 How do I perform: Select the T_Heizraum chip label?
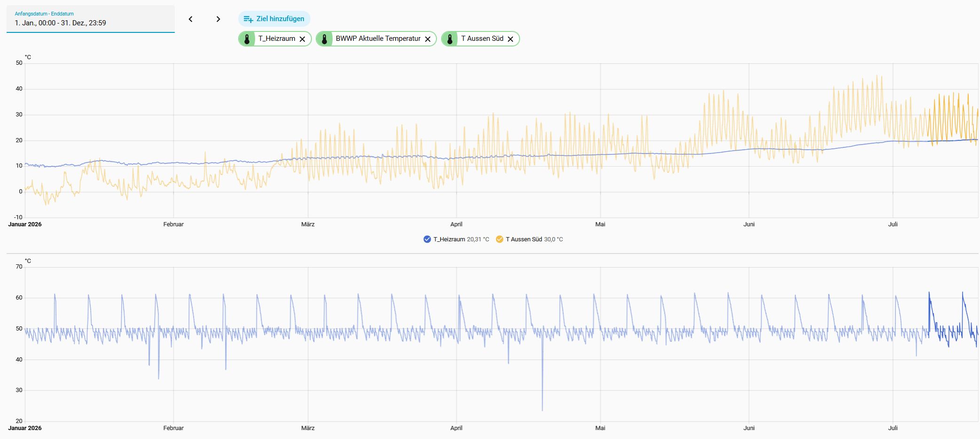(x=277, y=39)
